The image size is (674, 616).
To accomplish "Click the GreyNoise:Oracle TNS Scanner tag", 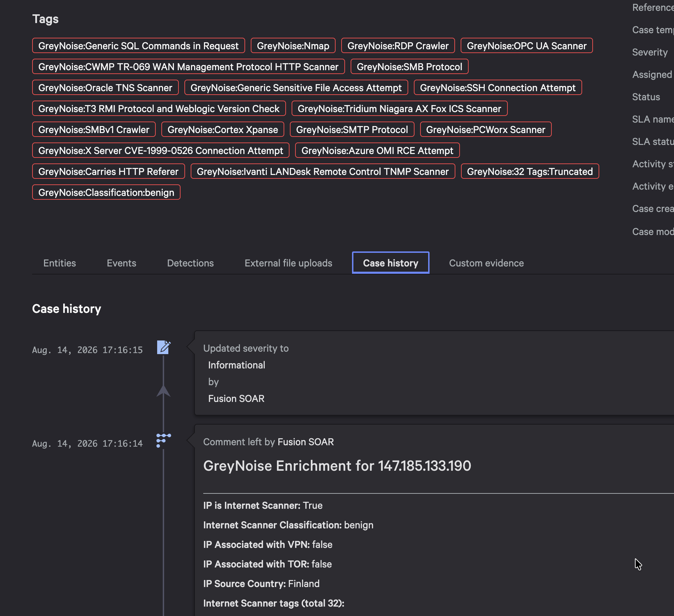I will click(x=105, y=88).
